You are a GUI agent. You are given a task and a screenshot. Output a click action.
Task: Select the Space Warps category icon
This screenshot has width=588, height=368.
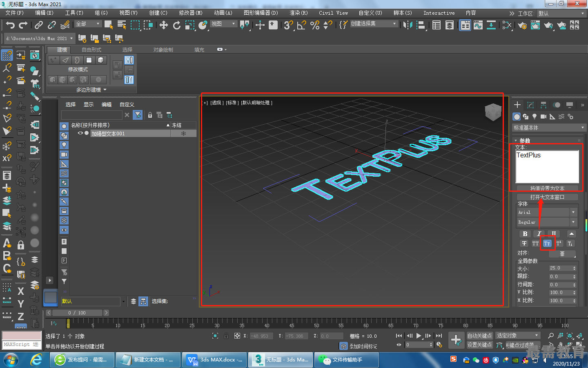pyautogui.click(x=561, y=117)
